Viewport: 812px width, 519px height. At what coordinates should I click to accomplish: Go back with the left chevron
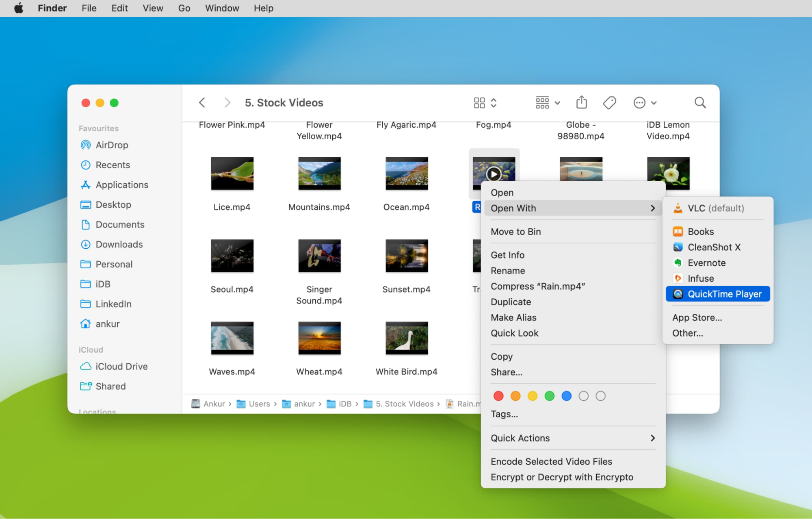[202, 102]
